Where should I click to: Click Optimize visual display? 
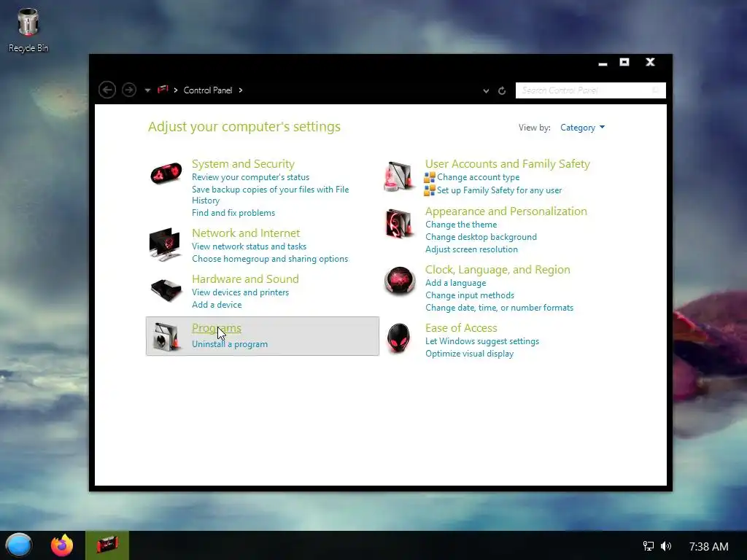coord(469,354)
